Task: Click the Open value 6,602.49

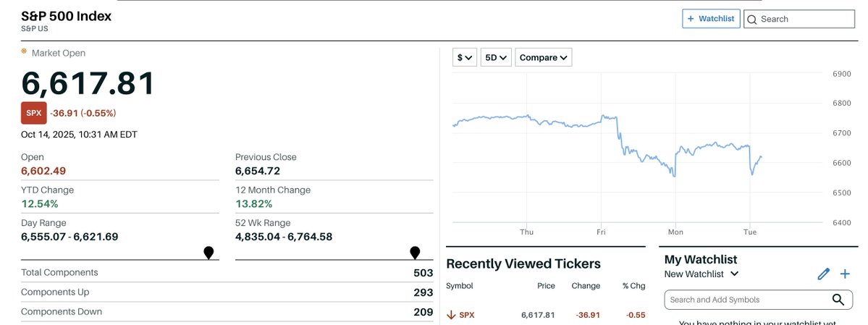Action: 43,171
